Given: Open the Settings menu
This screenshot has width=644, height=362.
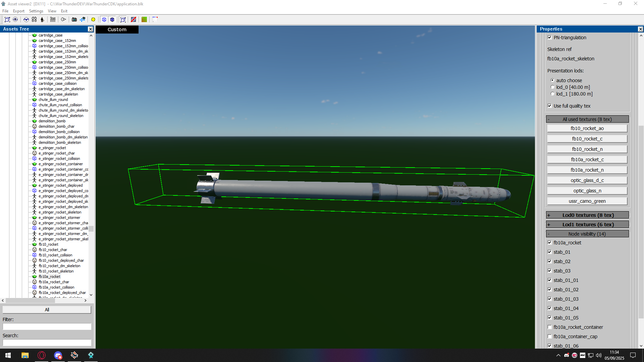Looking at the screenshot, I should [x=36, y=11].
